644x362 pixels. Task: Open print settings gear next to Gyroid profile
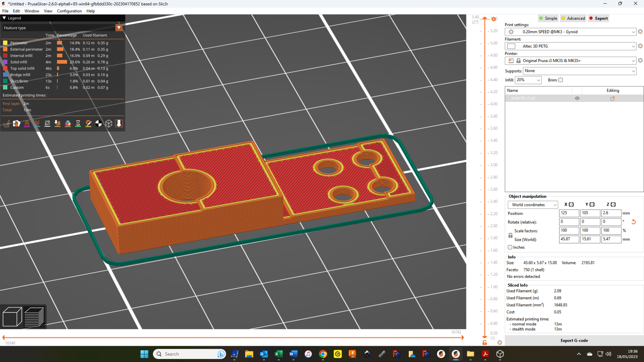pos(640,32)
